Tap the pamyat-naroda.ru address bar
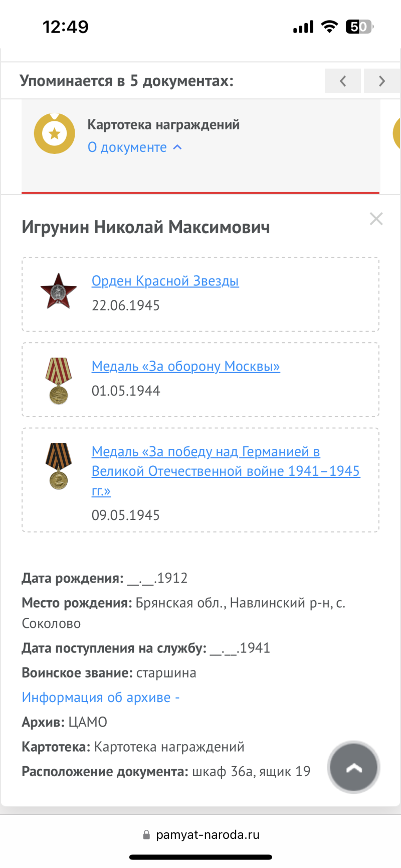Viewport: 401px width, 868px height. [x=201, y=835]
